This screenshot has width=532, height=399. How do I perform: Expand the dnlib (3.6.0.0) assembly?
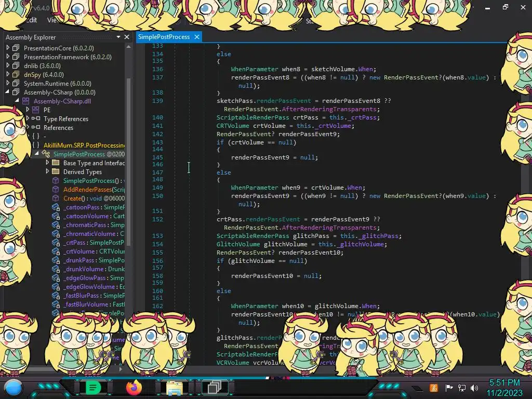(x=8, y=65)
